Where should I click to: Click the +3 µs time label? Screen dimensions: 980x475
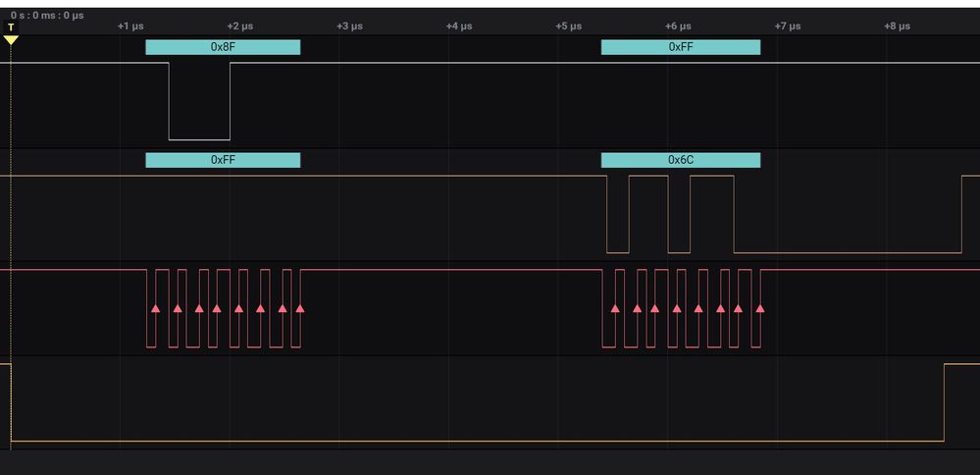[x=349, y=26]
